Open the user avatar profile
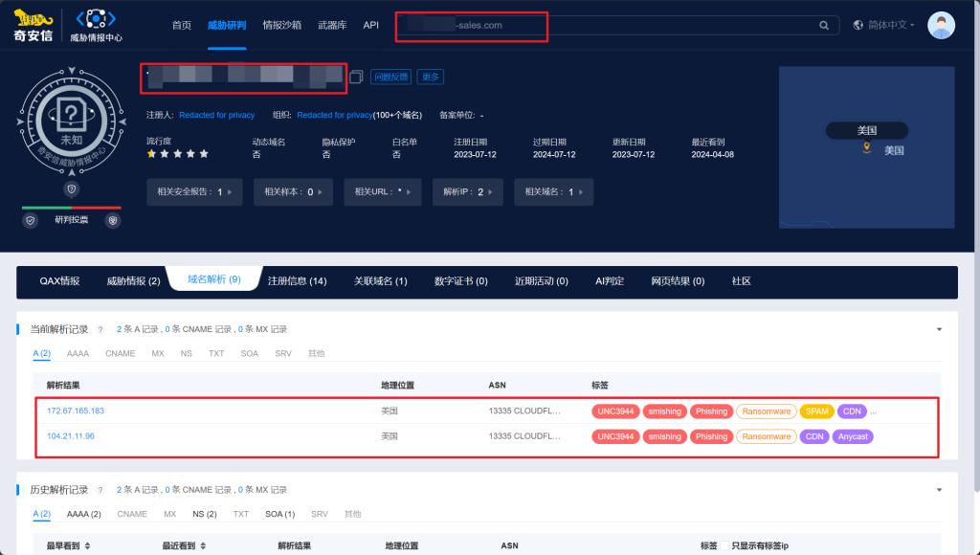The height and width of the screenshot is (555, 980). (x=941, y=26)
